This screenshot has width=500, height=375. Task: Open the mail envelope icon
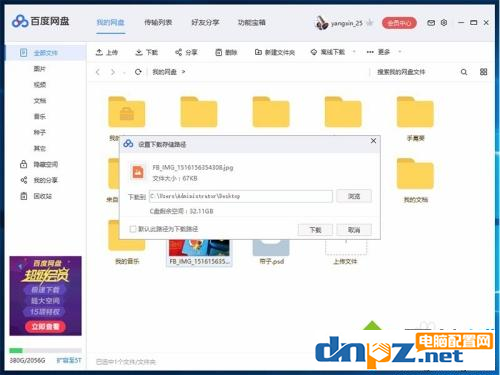pyautogui.click(x=431, y=23)
